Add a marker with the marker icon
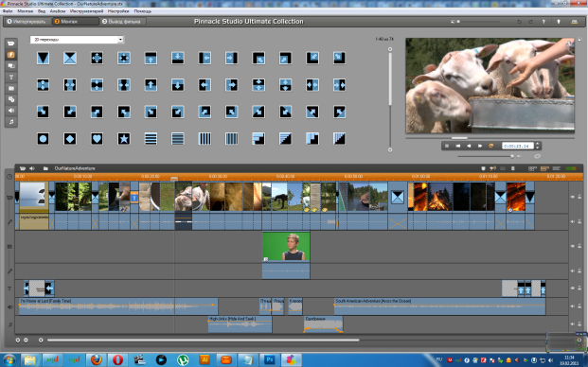The image size is (588, 367). click(x=484, y=168)
